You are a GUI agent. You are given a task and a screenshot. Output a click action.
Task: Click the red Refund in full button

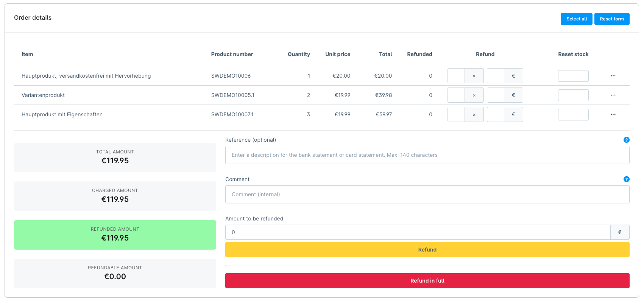427,281
